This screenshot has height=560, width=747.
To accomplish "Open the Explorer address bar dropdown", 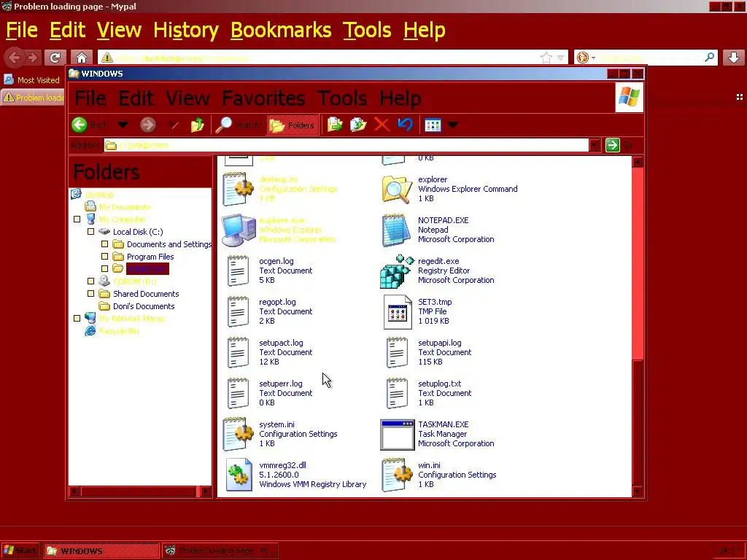I will point(594,145).
